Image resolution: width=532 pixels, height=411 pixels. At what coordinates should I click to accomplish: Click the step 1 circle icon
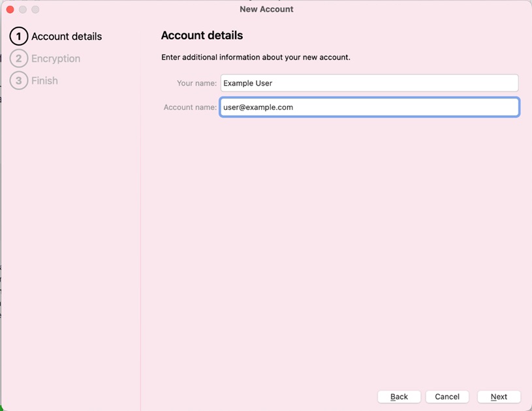click(x=19, y=37)
